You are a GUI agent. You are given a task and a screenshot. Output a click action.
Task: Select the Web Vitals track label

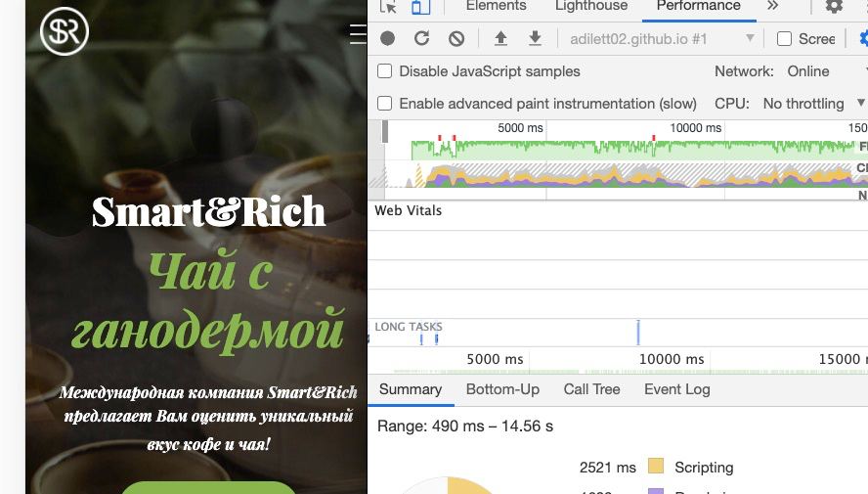tap(408, 210)
